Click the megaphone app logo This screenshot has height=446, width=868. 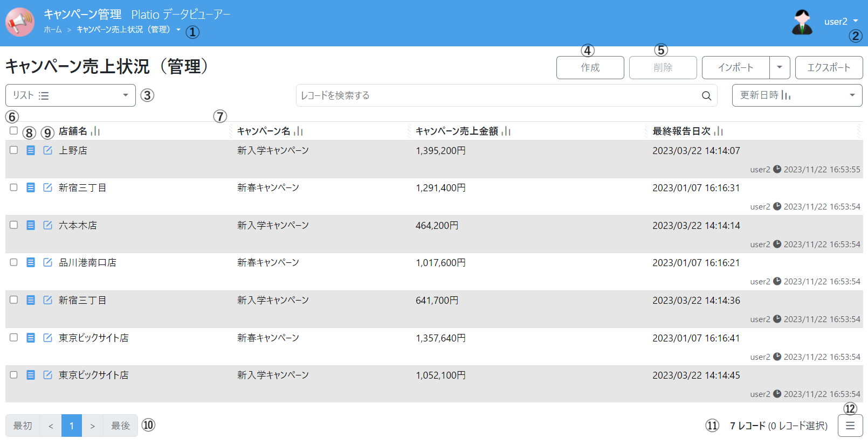click(x=20, y=22)
